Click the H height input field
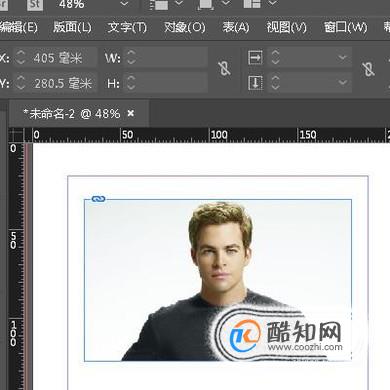 pos(173,83)
